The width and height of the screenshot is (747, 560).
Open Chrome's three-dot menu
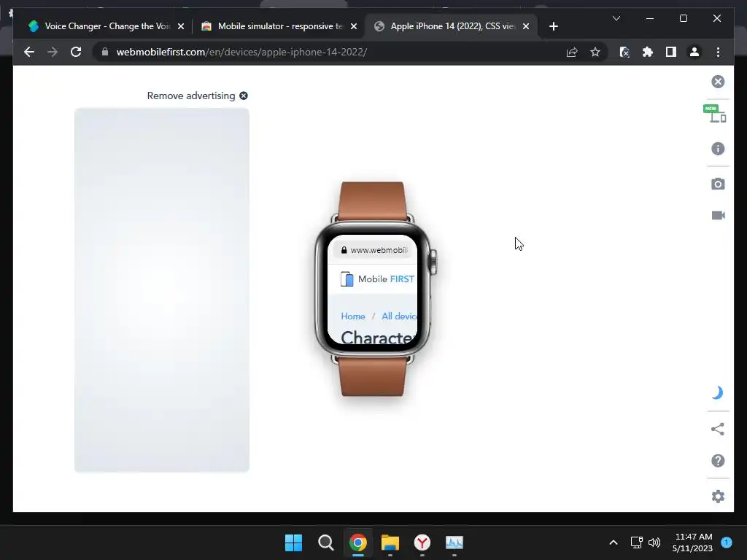(718, 52)
